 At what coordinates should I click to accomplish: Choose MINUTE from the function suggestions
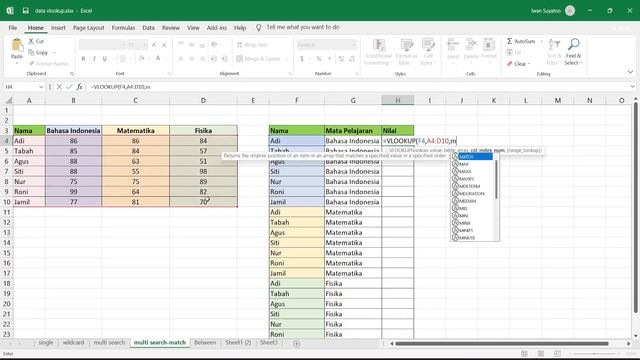click(x=472, y=238)
